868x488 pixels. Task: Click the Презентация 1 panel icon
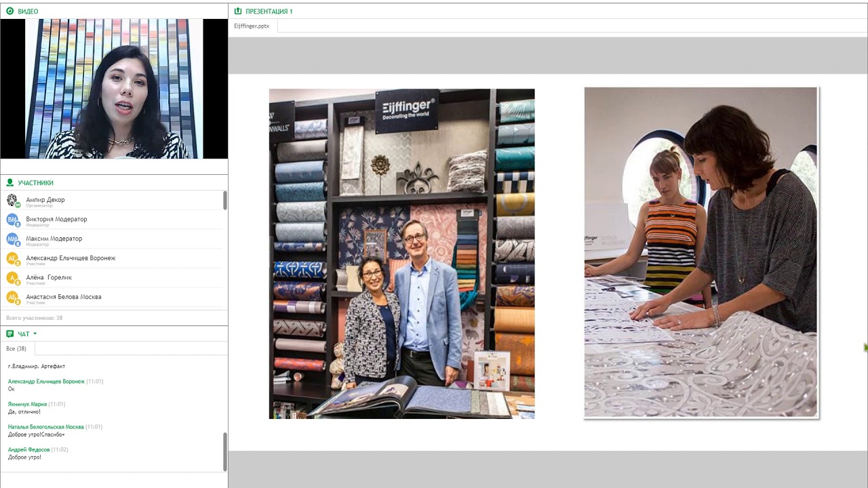tap(238, 11)
